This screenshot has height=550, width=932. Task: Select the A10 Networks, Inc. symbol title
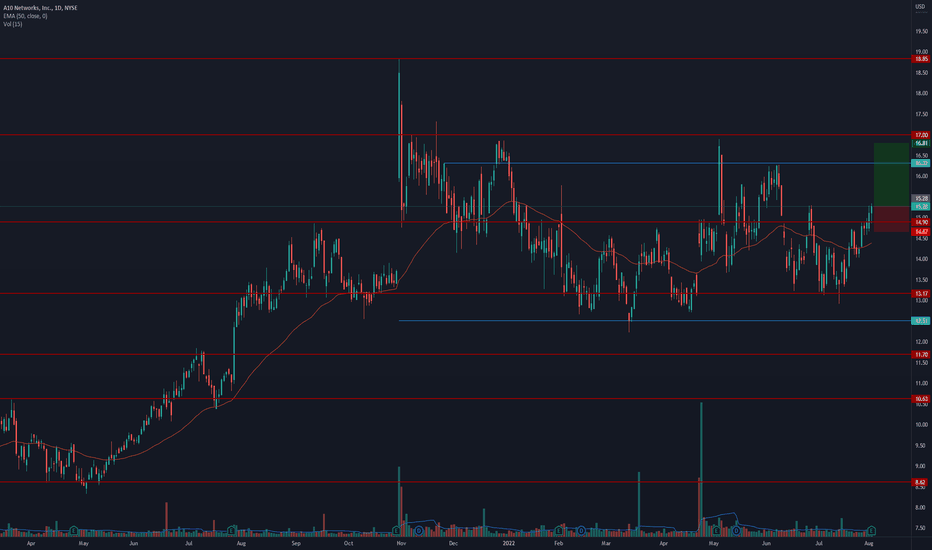[x=40, y=8]
